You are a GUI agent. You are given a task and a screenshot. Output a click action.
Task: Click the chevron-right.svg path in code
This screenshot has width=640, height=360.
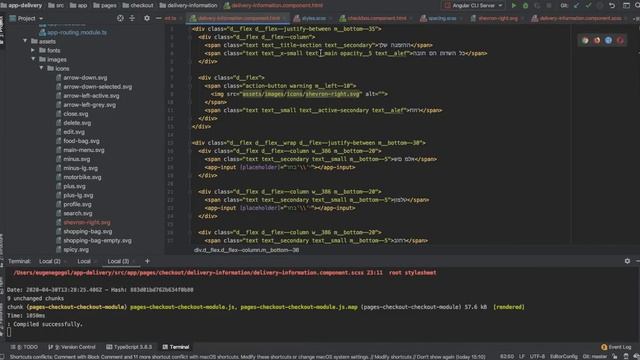pos(301,94)
